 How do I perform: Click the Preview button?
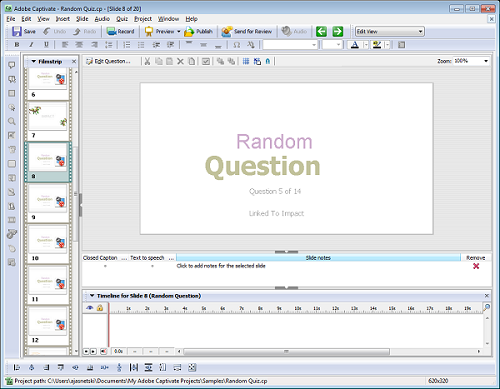click(x=162, y=31)
